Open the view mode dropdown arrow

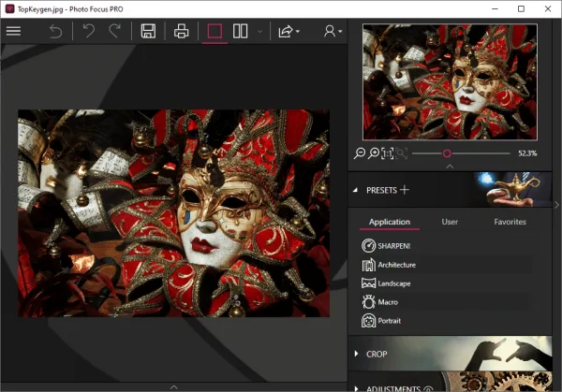[259, 32]
